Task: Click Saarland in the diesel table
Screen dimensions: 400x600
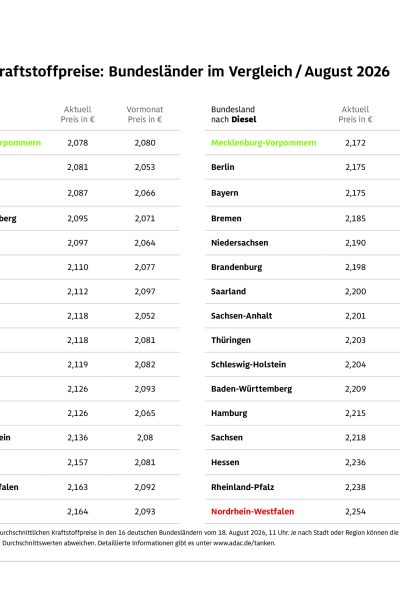Action: (x=228, y=291)
